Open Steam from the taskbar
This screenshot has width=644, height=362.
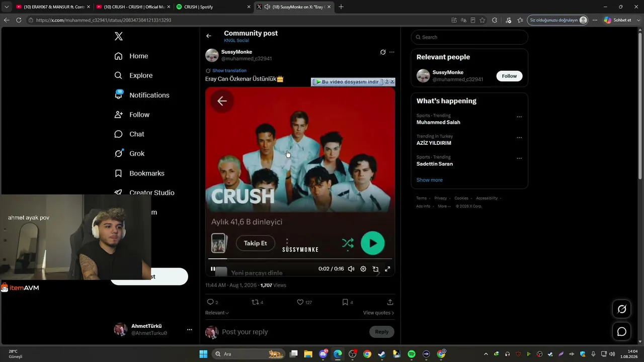(x=382, y=354)
